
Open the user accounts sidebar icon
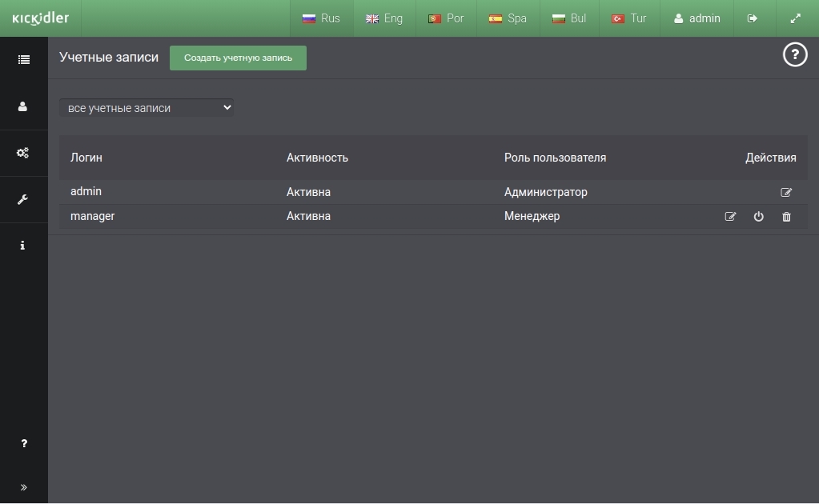pos(22,106)
